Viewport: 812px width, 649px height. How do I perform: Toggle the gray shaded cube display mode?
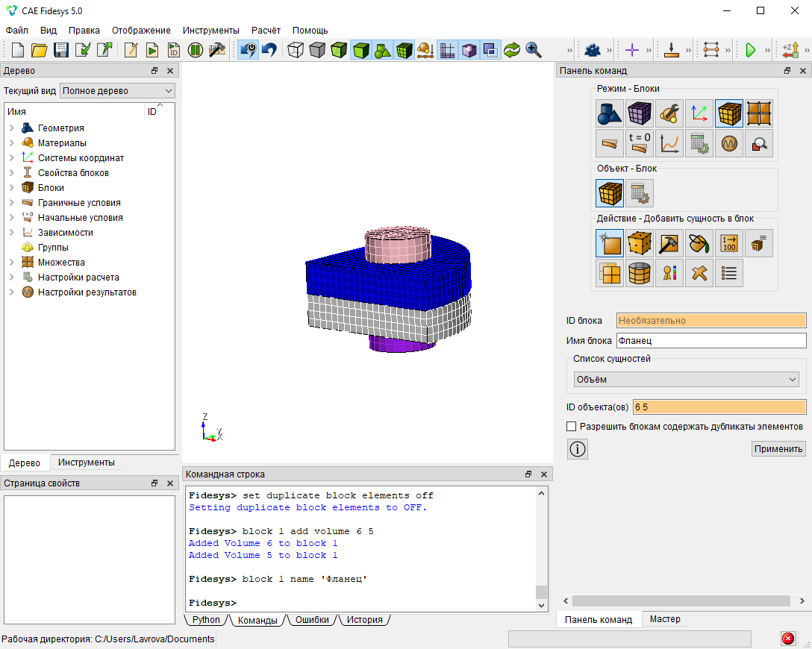[x=317, y=50]
